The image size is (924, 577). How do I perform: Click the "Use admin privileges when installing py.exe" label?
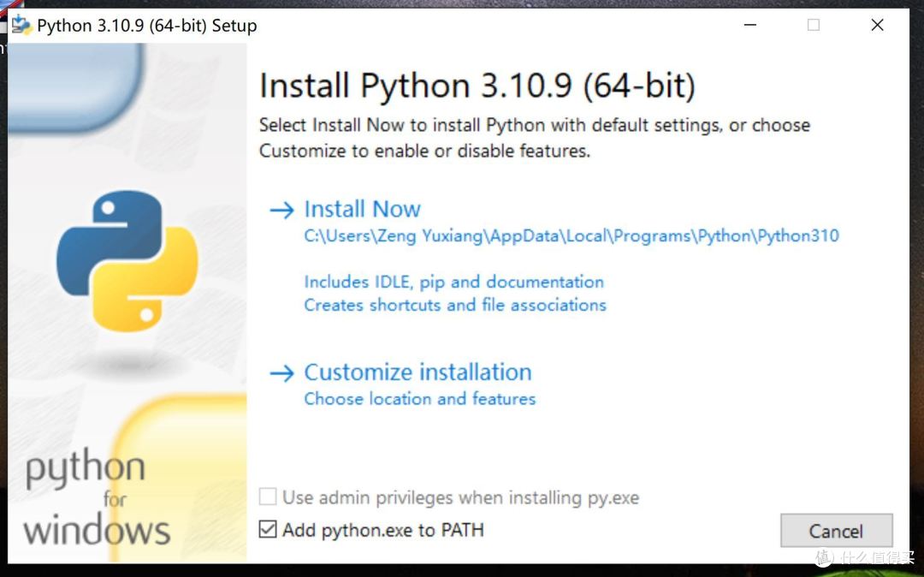460,497
